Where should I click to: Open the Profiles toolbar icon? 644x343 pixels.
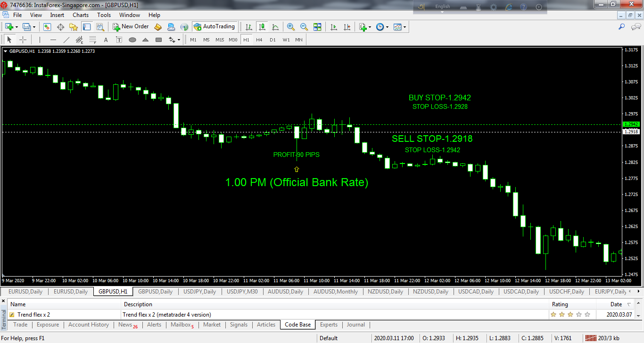[x=26, y=27]
